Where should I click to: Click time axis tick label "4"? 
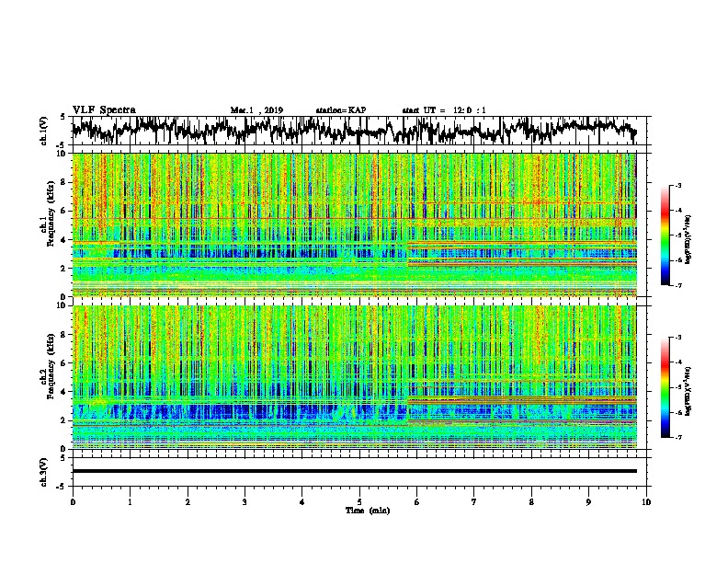pos(302,502)
